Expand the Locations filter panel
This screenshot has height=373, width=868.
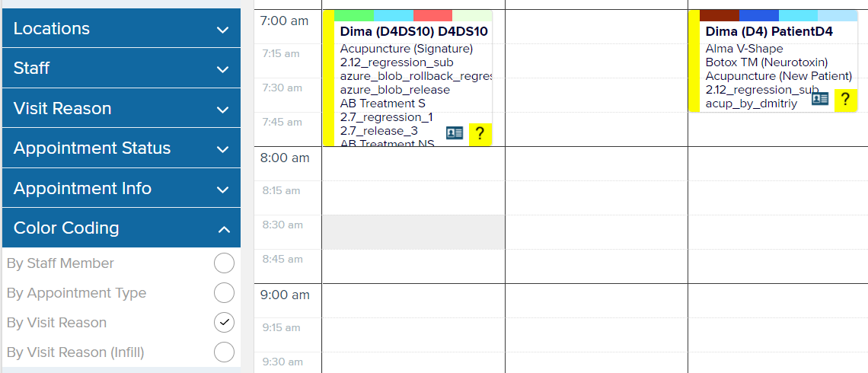pyautogui.click(x=121, y=28)
